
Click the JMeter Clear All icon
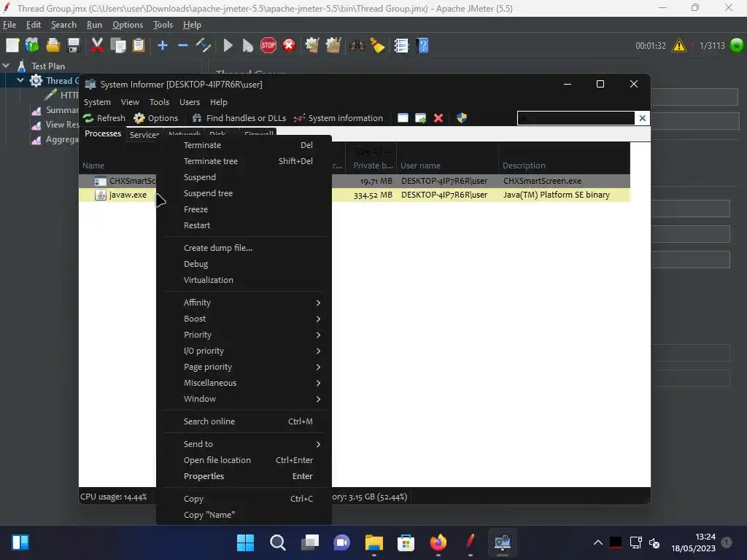333,46
